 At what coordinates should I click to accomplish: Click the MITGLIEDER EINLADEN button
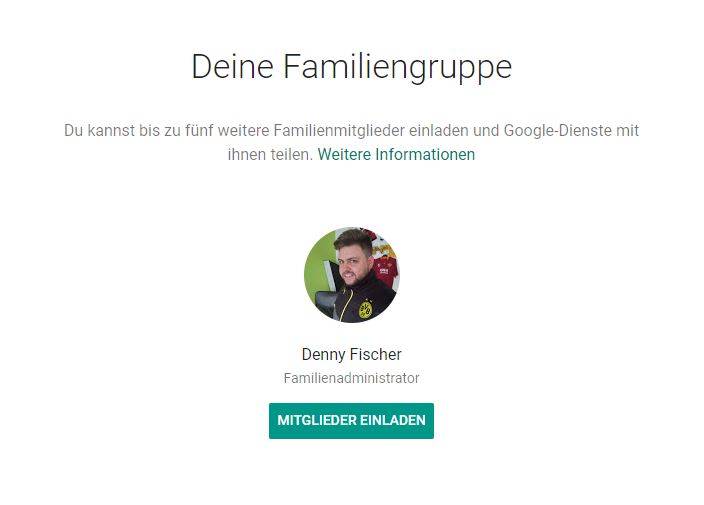coord(351,421)
